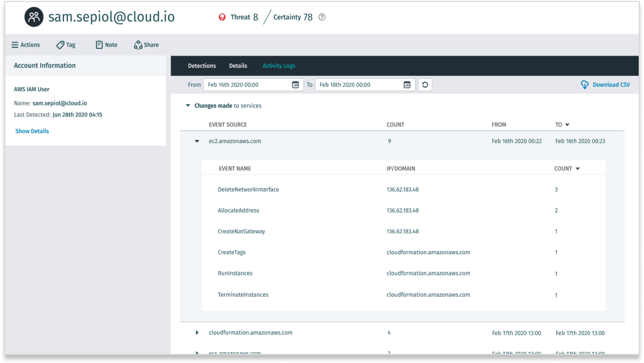Screen dimensions: 644x363
Task: Click the reset date range icon
Action: click(x=425, y=84)
